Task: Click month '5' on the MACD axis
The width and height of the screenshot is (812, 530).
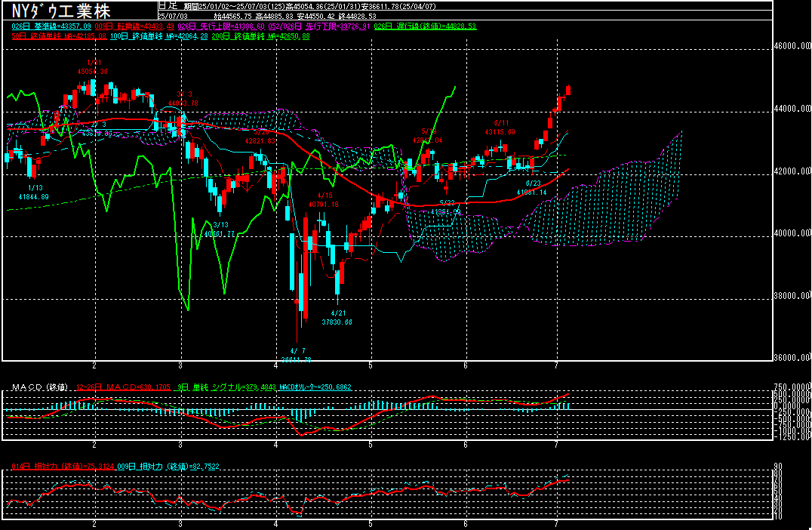Action: 371,445
